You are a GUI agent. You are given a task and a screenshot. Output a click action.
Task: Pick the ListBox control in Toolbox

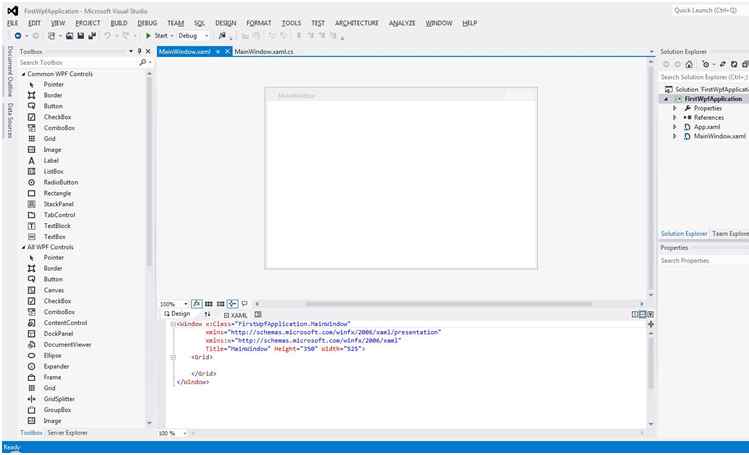tap(53, 171)
